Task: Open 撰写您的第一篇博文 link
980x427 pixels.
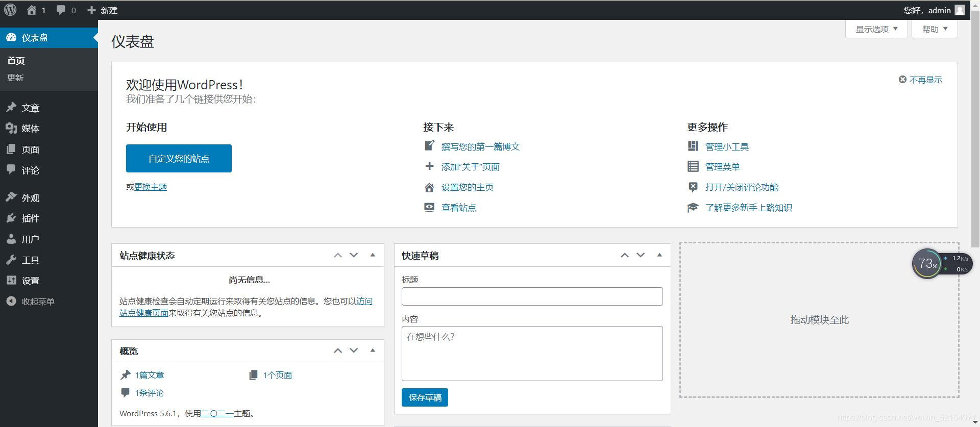Action: point(480,147)
